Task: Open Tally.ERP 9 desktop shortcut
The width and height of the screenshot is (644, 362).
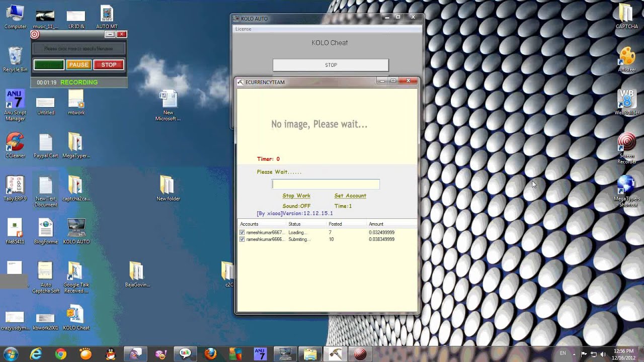Action: click(x=15, y=188)
